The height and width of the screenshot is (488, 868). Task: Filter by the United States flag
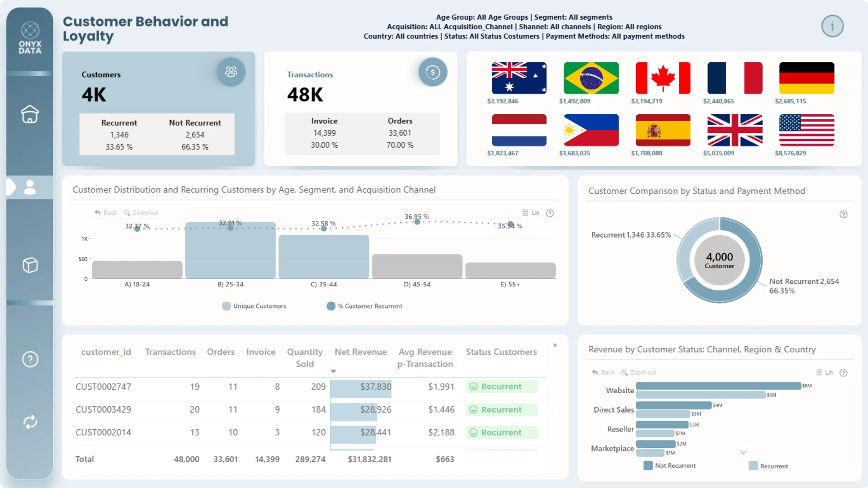pyautogui.click(x=807, y=130)
